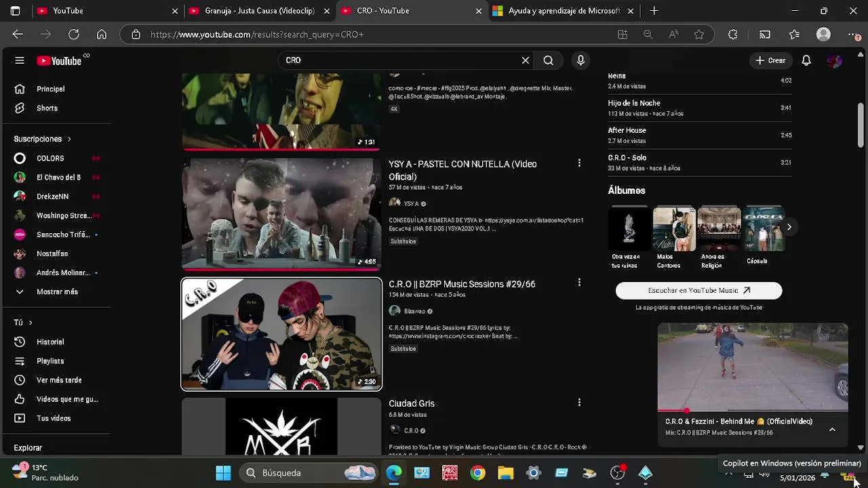Open Google Chrome from taskbar
Screen dimensions: 868x488
478,473
